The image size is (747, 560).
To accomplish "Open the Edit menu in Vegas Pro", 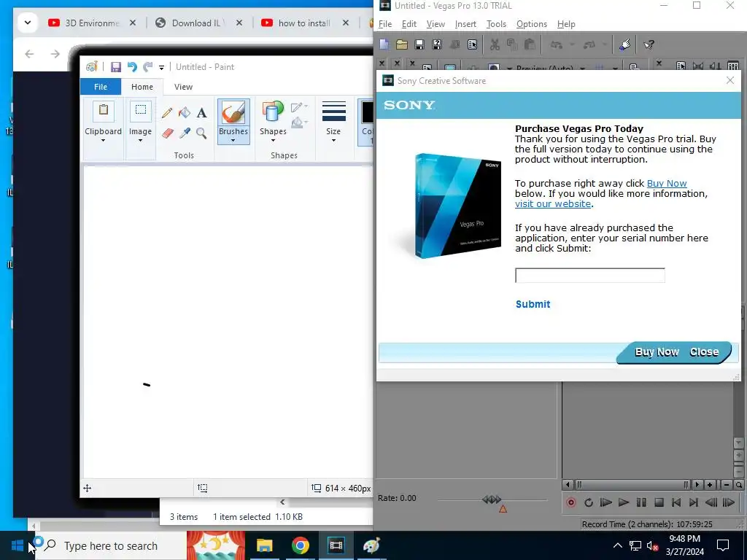I will (x=409, y=24).
